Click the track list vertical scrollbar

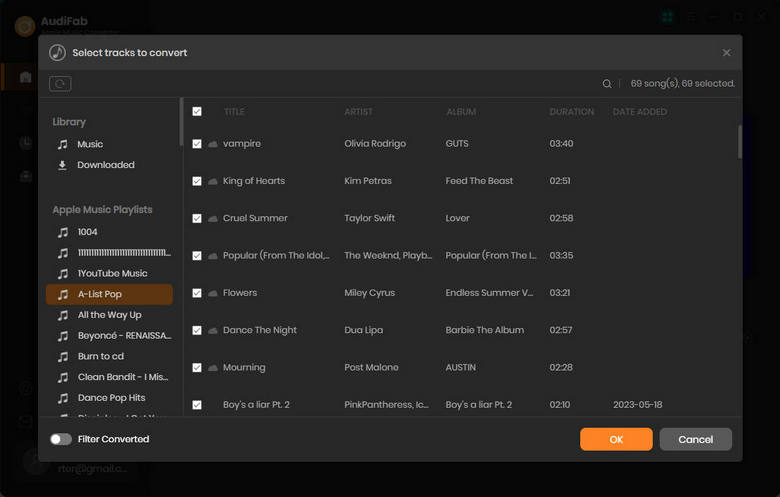coord(740,142)
